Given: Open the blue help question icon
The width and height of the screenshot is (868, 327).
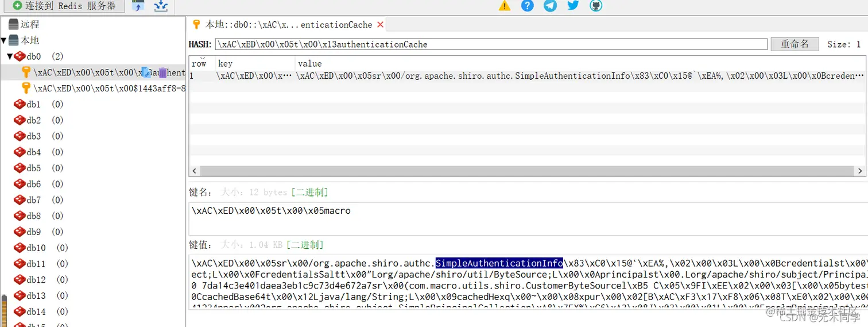Looking at the screenshot, I should pyautogui.click(x=528, y=6).
